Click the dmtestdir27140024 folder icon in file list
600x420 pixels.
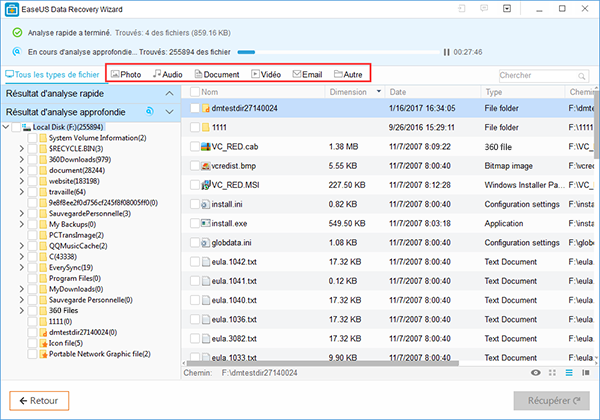pos(206,108)
